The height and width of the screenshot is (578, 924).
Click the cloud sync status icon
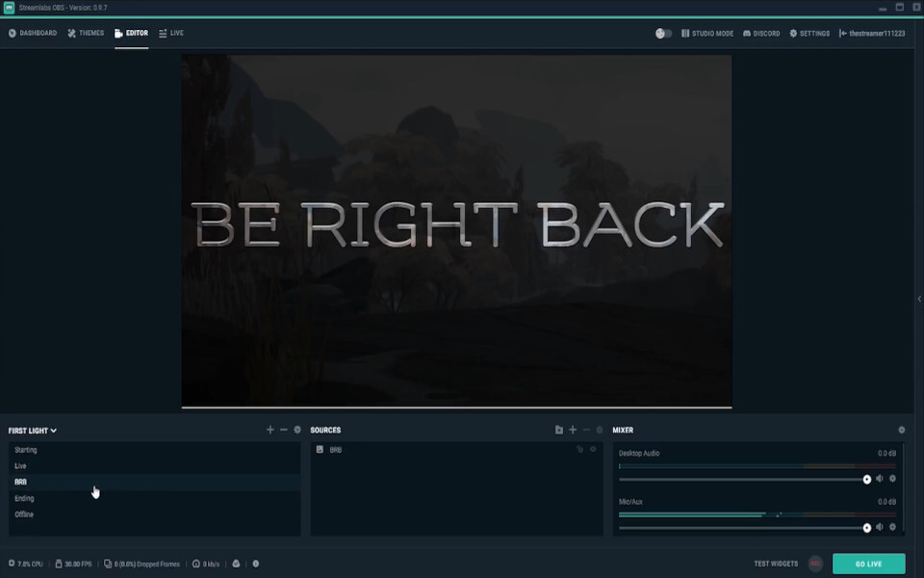(x=236, y=564)
